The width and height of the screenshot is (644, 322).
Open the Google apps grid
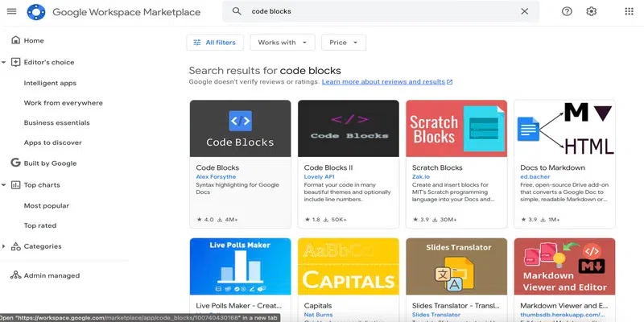[629, 12]
